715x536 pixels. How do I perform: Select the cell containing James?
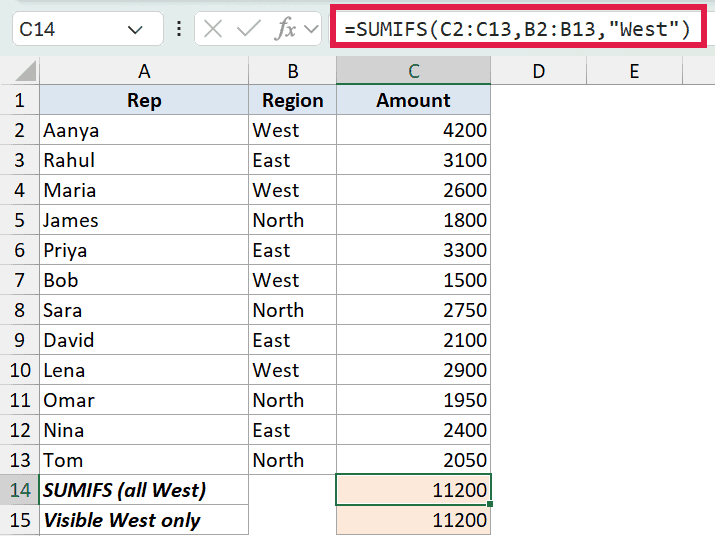(144, 220)
